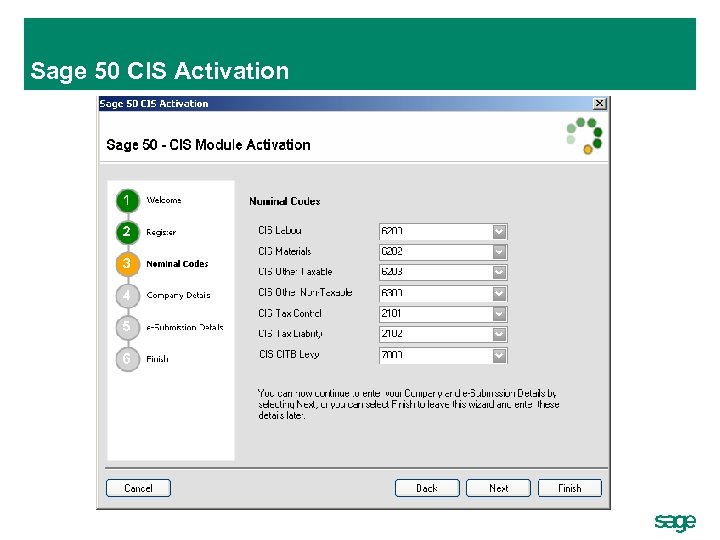Click the Cancel button
The height and width of the screenshot is (540, 720).
[x=138, y=488]
